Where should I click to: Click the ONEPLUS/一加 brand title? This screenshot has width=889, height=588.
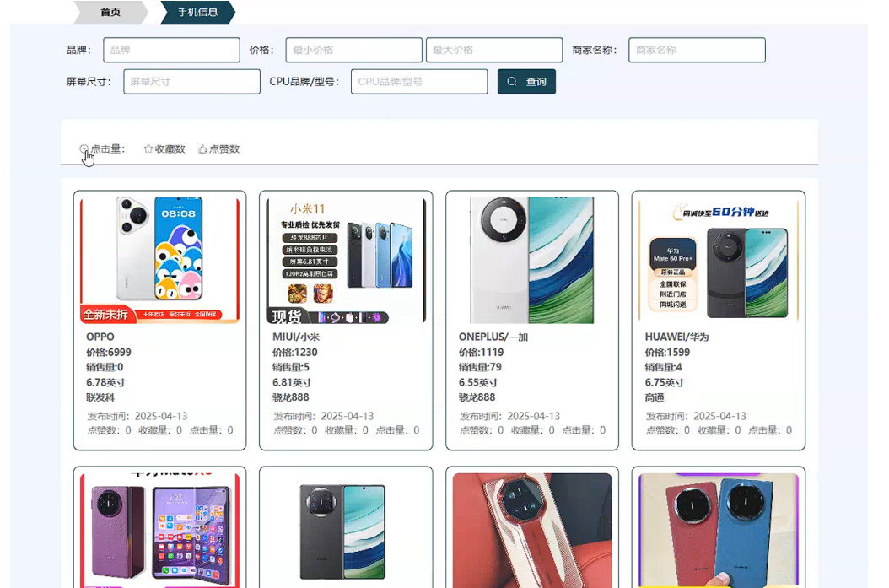pos(493,337)
